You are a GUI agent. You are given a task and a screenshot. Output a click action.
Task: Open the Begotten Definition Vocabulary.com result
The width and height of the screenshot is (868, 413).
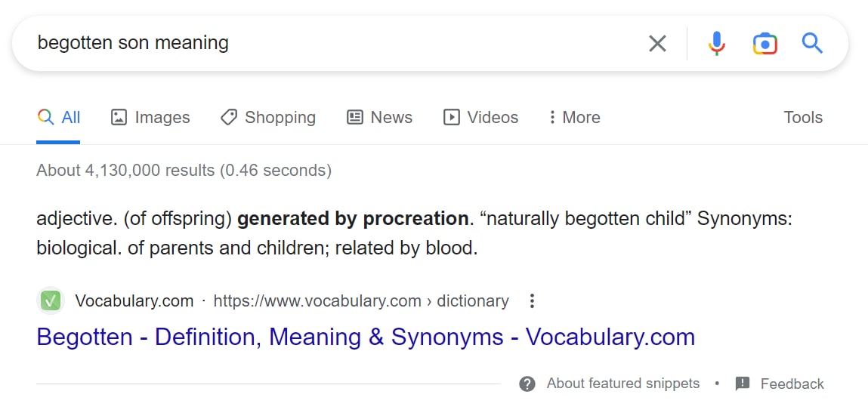pos(366,337)
